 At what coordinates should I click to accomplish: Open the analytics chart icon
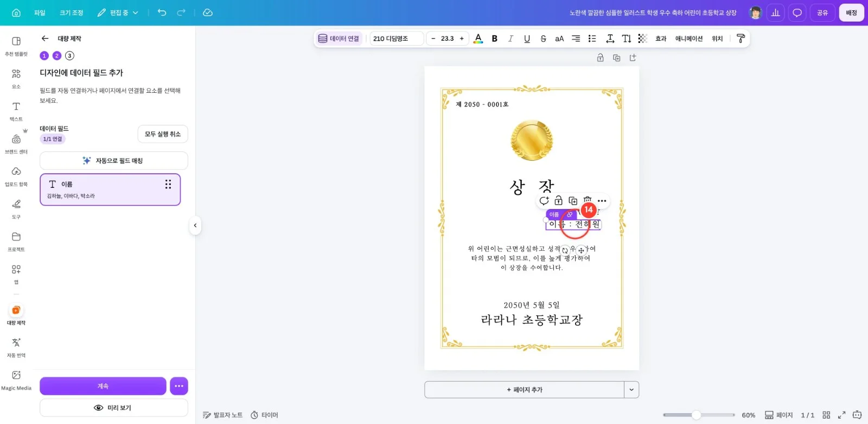click(x=776, y=12)
